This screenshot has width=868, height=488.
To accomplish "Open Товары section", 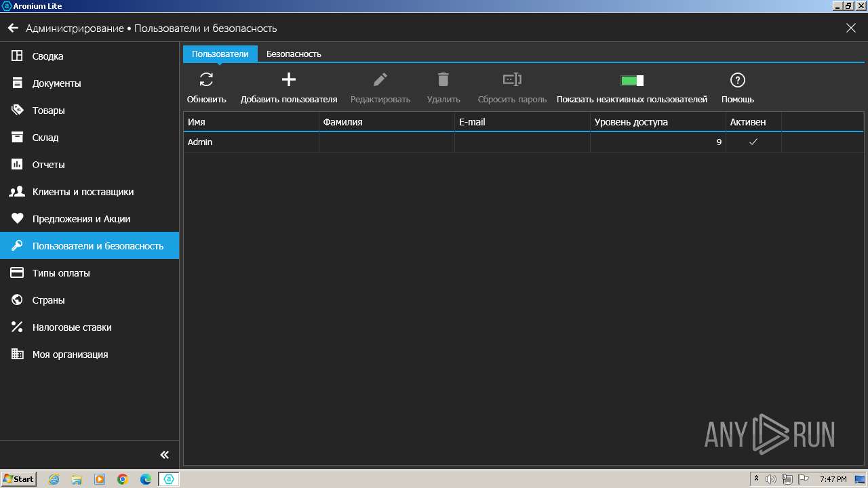I will pyautogui.click(x=90, y=110).
